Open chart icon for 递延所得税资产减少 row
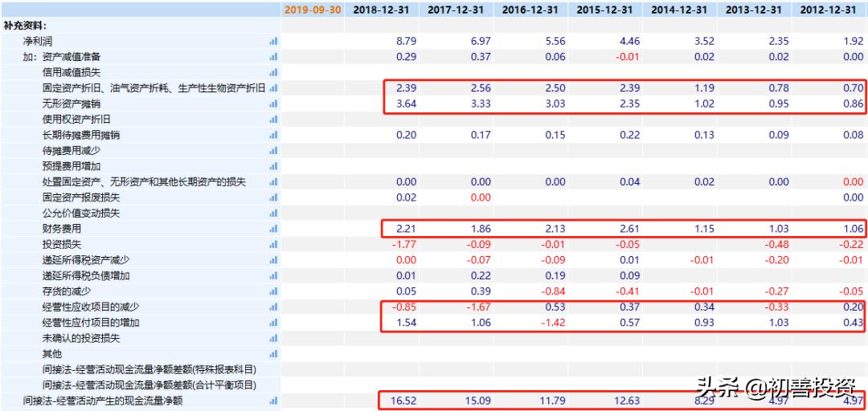The image size is (868, 411). (273, 260)
